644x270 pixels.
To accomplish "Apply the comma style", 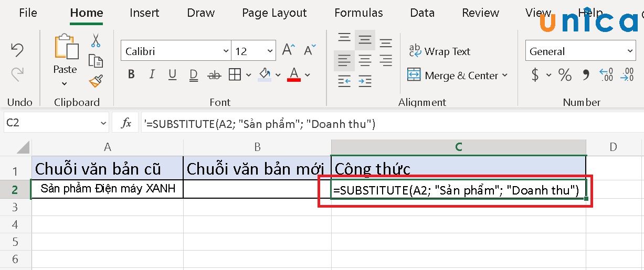I will click(x=586, y=75).
